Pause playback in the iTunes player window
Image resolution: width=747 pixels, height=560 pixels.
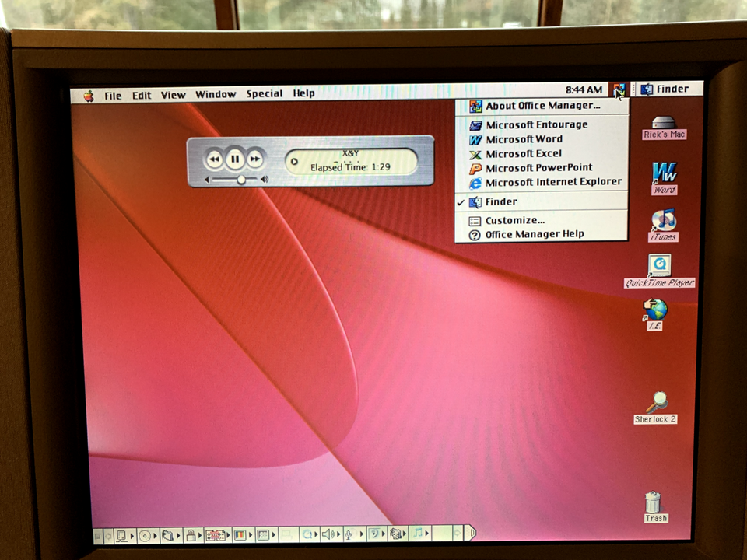tap(235, 158)
